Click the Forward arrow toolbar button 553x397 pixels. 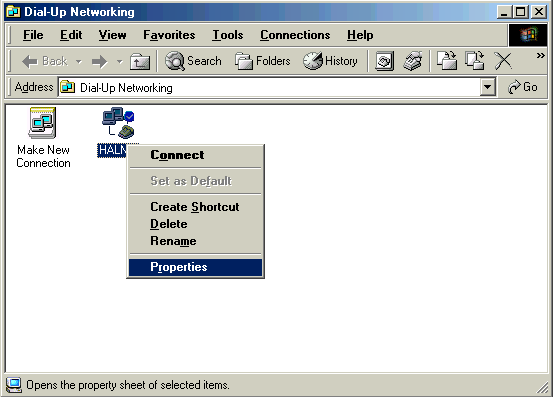(x=99, y=62)
